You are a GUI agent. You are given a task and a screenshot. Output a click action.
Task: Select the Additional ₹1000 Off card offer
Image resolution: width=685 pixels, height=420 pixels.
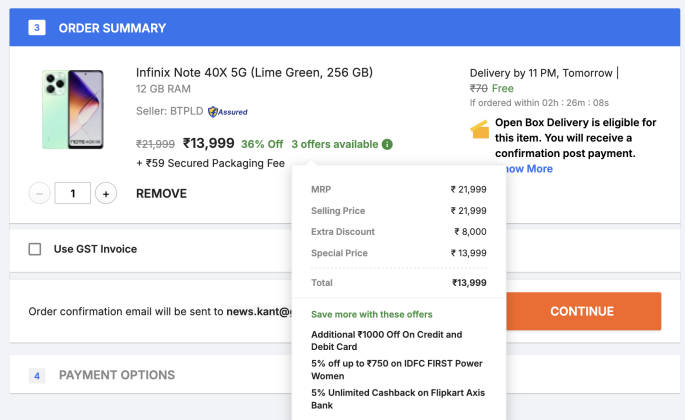(386, 341)
